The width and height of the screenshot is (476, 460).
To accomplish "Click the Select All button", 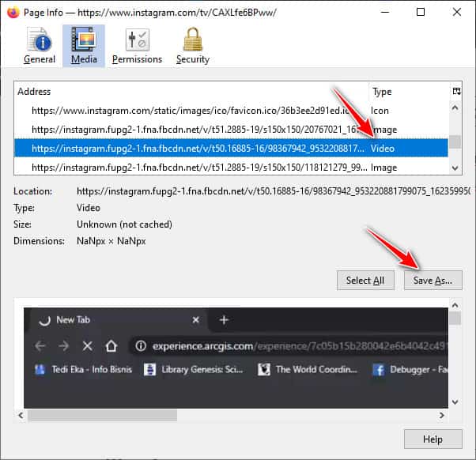I will (365, 281).
